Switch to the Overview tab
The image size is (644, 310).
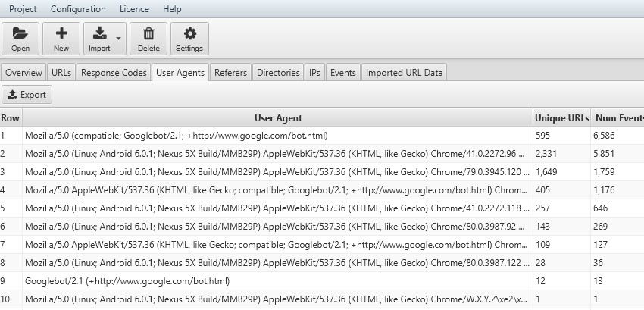pos(23,72)
